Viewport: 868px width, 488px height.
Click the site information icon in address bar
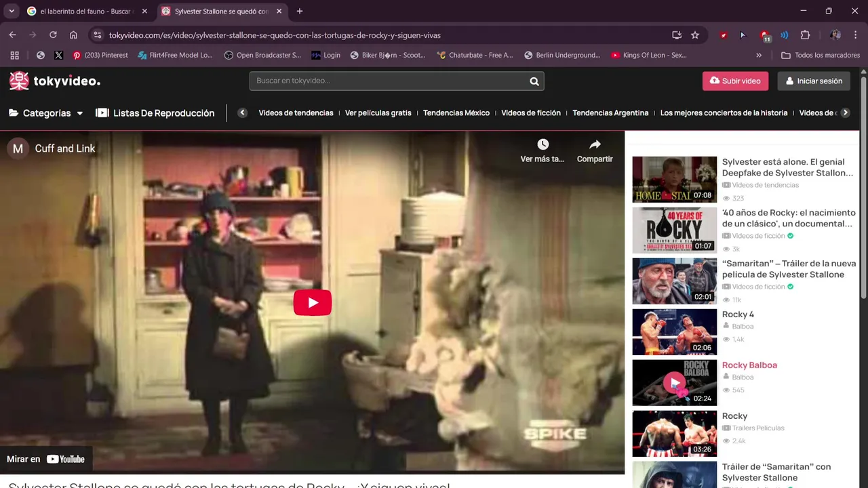98,35
